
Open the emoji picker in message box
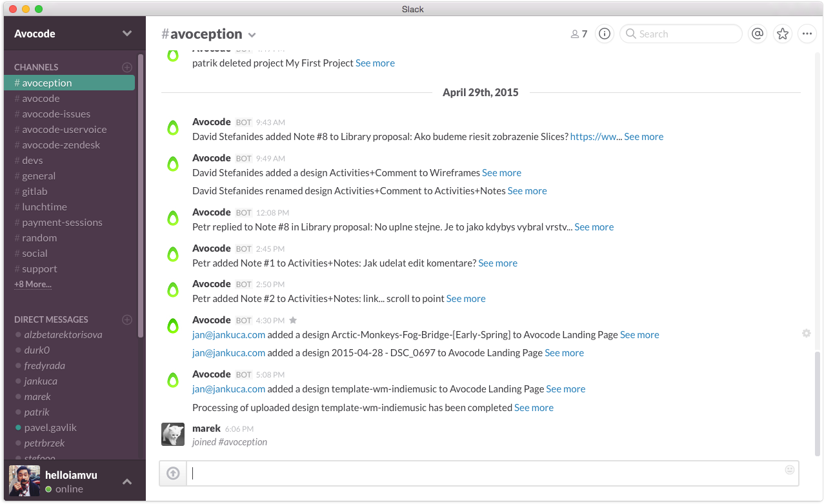pos(789,470)
